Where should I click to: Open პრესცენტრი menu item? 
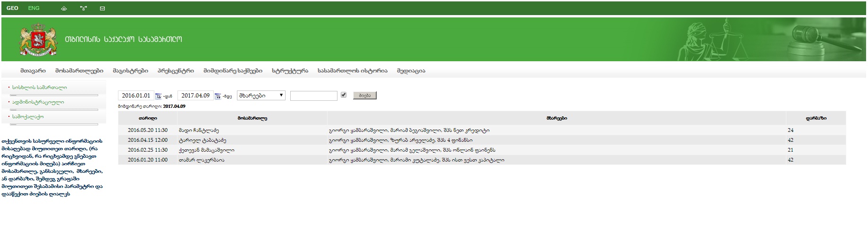click(176, 71)
